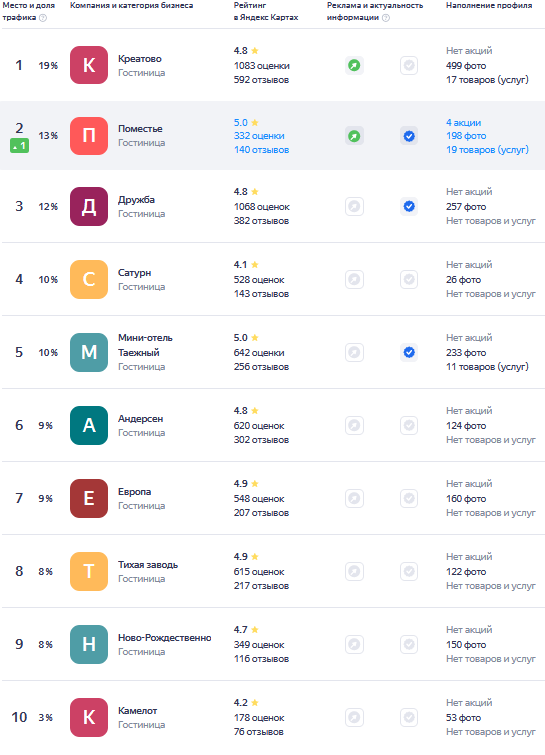Image resolution: width=545 pixels, height=755 pixels.
Task: Click the 'Наполнение профиля' column header
Action: tap(489, 5)
